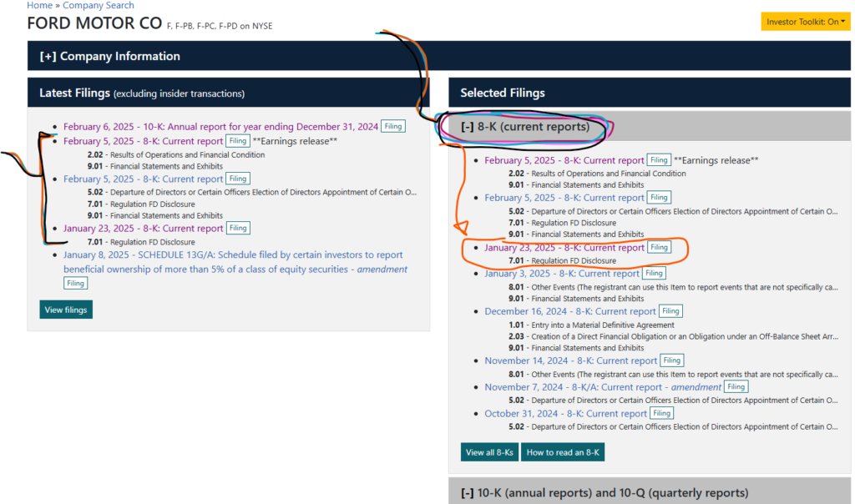This screenshot has height=504, width=855.
Task: Open January 23, 2025 8-K in Selected Filings
Action: [x=564, y=247]
